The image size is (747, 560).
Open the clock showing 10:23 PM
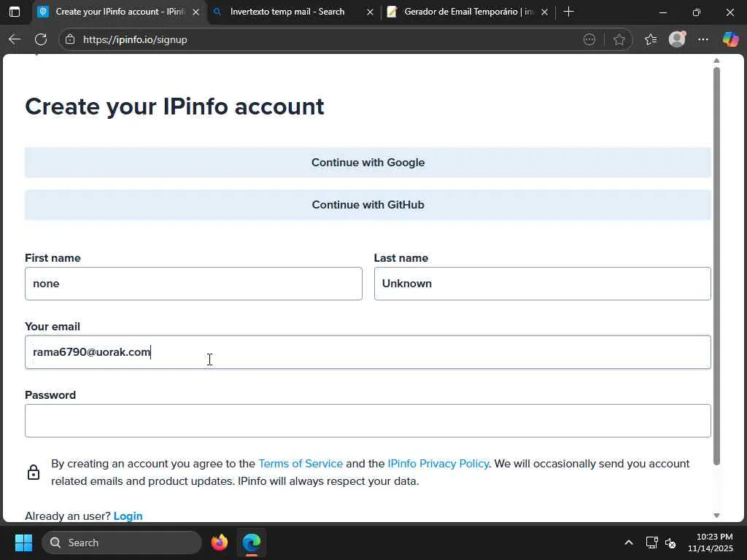tap(711, 542)
